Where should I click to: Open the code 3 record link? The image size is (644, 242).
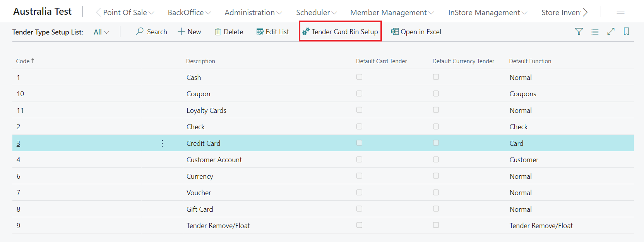pyautogui.click(x=18, y=143)
